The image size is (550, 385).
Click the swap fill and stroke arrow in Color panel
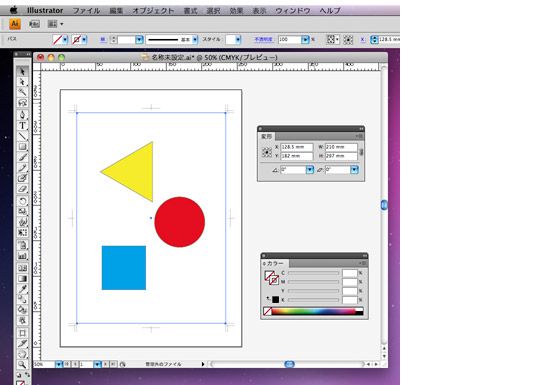tap(268, 298)
